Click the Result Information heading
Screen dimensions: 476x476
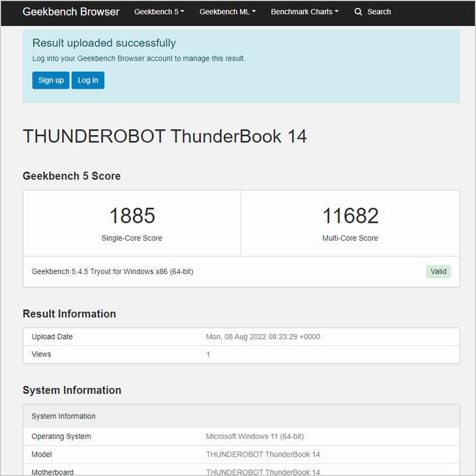69,314
